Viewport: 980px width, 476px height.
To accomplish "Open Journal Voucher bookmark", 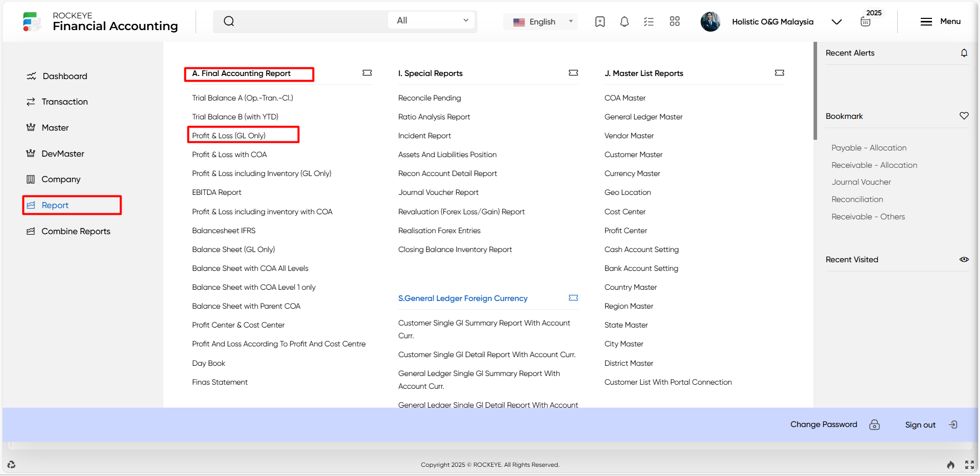I will pyautogui.click(x=861, y=182).
